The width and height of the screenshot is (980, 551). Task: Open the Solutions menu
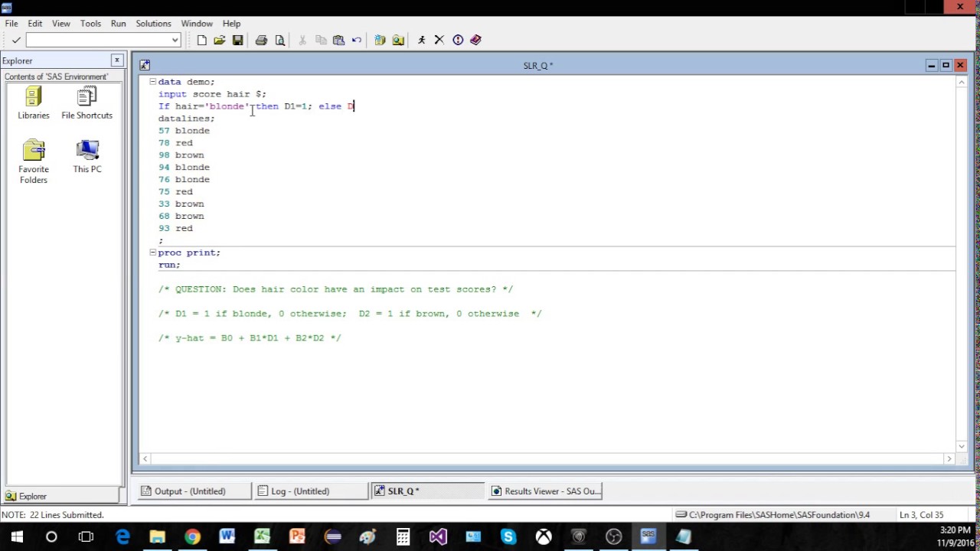tap(153, 24)
